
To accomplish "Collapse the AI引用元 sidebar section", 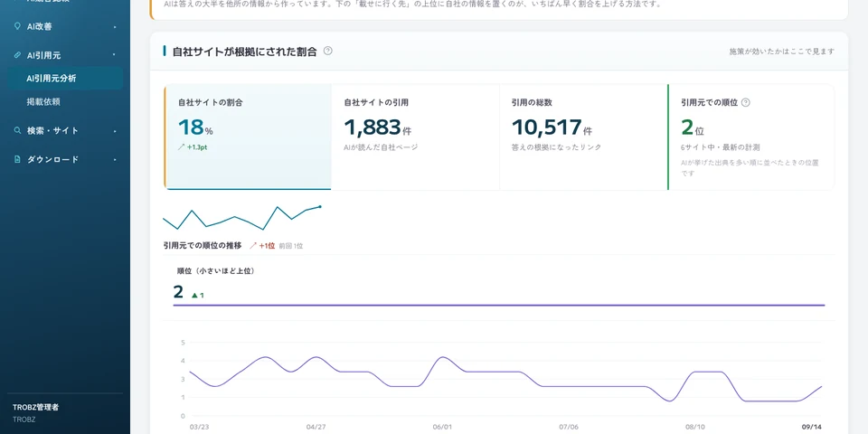I will pos(114,55).
